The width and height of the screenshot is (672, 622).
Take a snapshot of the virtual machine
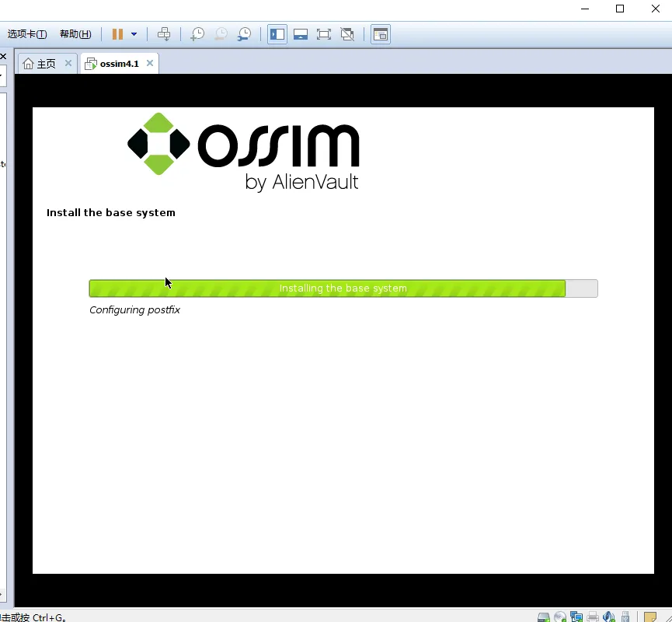point(197,34)
